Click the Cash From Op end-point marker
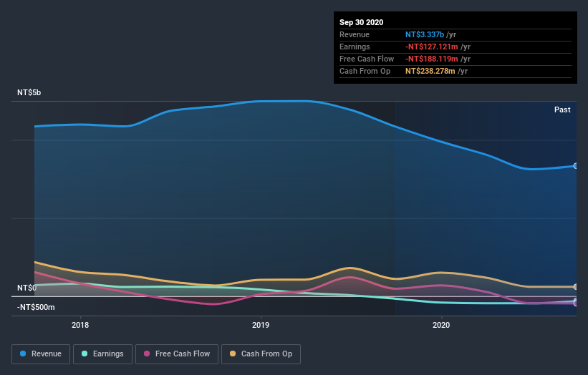The height and width of the screenshot is (375, 588). 576,286
